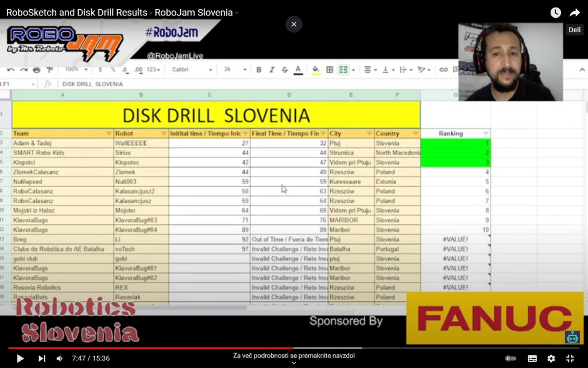588x368 pixels.
Task: Skip to the next video
Action: pyautogui.click(x=41, y=359)
